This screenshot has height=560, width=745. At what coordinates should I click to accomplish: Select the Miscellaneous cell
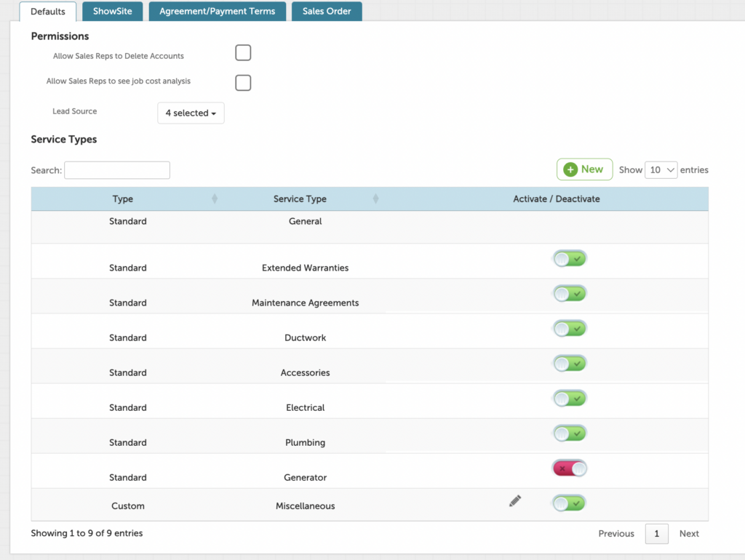[x=305, y=506]
